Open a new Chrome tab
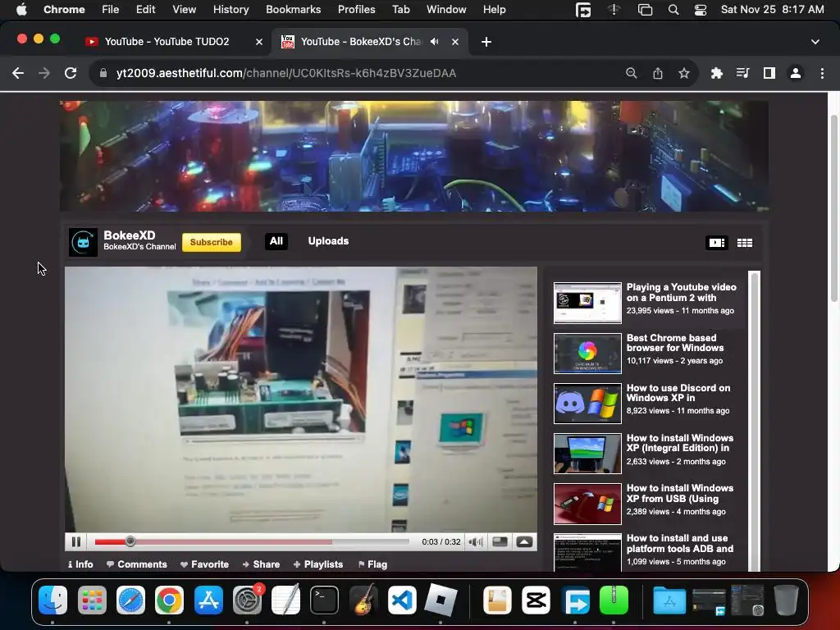Image resolution: width=840 pixels, height=630 pixels. (x=486, y=42)
